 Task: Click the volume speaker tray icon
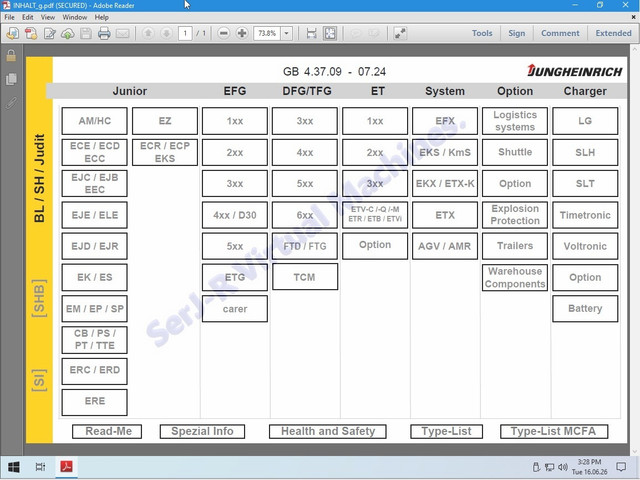pos(563,467)
